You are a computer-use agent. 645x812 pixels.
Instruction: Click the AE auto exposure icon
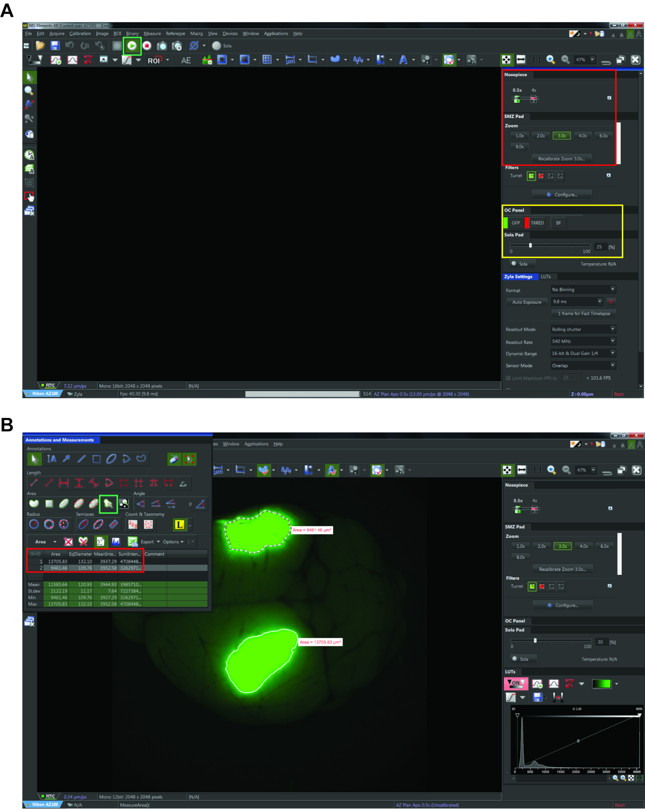point(186,60)
